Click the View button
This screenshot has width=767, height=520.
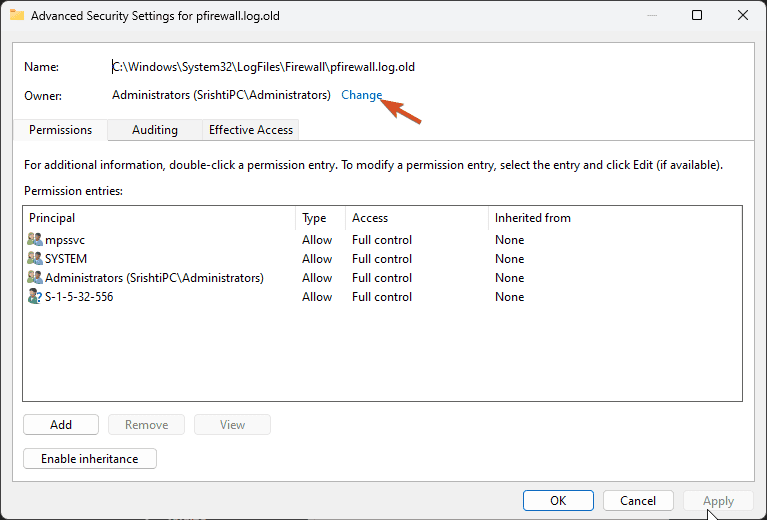232,425
